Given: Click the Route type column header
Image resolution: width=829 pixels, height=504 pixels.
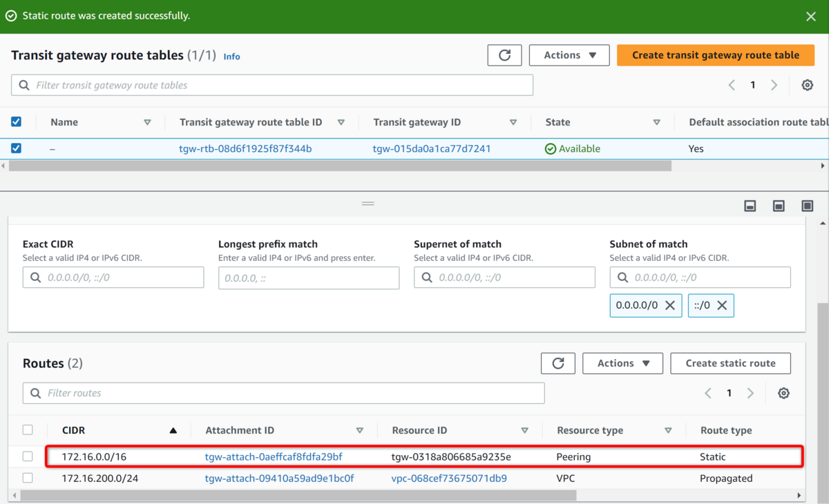Looking at the screenshot, I should (x=726, y=430).
